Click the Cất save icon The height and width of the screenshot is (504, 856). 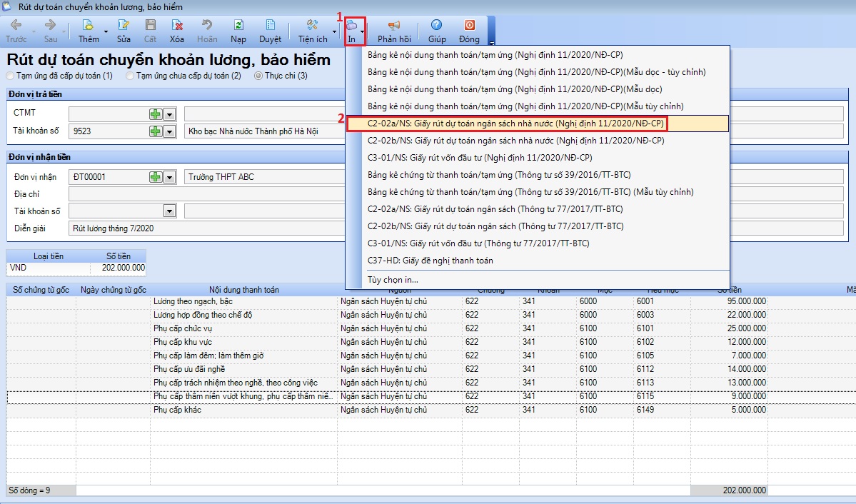pos(150,24)
